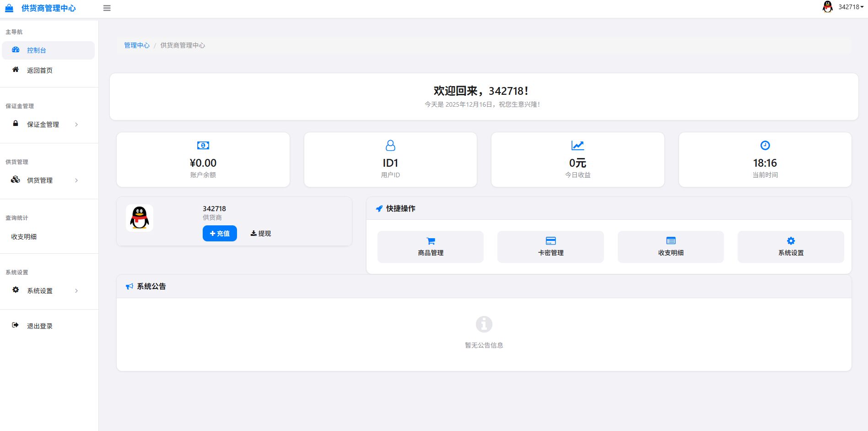The image size is (868, 431).
Task: Click the dashboard icon beside 控制台
Action: (x=16, y=50)
